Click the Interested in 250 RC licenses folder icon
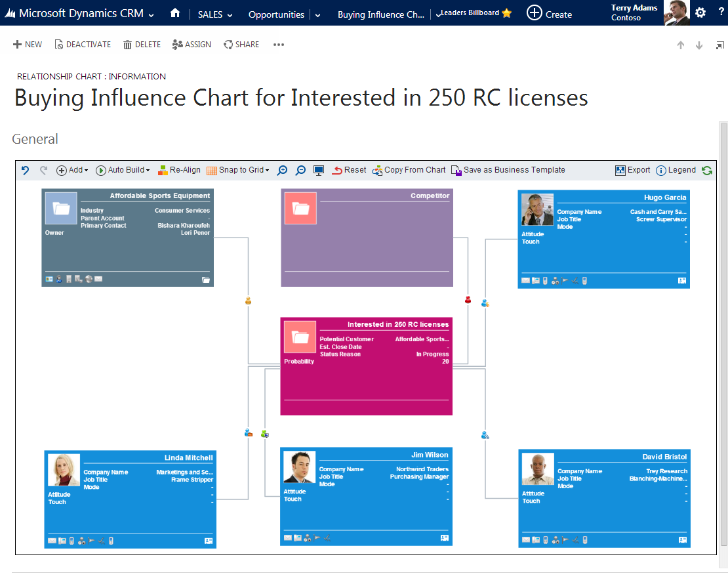 pos(300,337)
